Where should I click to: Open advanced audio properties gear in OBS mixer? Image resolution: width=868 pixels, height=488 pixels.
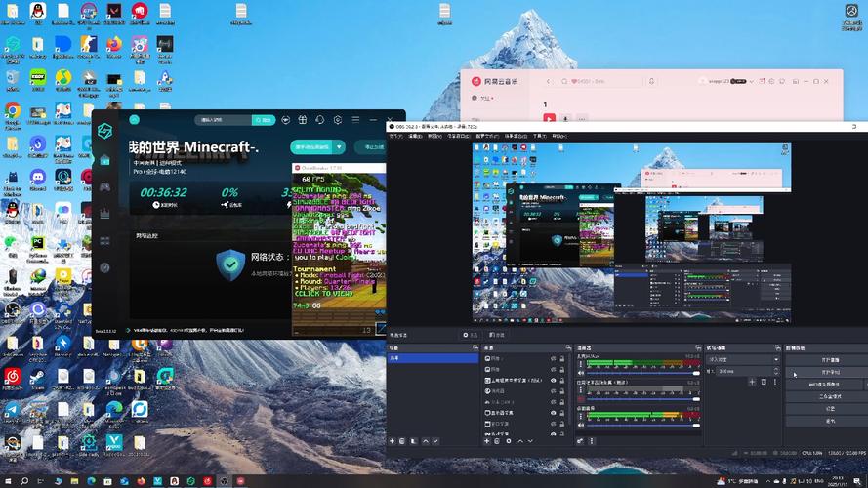click(x=580, y=441)
